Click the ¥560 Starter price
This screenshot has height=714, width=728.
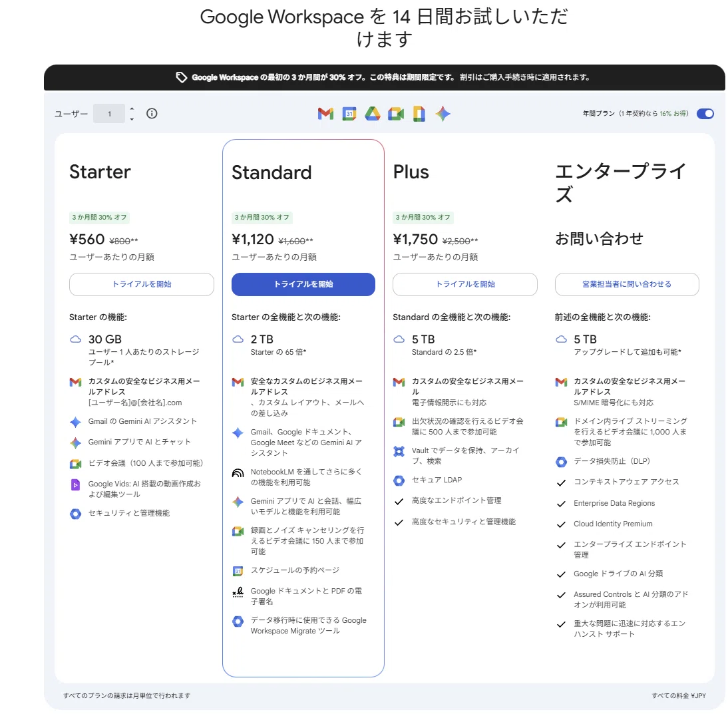[87, 240]
